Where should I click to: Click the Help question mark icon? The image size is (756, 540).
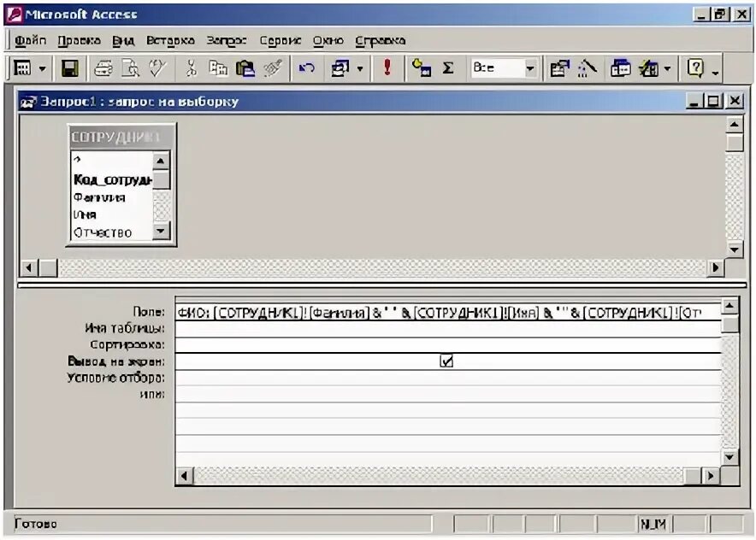[x=694, y=68]
